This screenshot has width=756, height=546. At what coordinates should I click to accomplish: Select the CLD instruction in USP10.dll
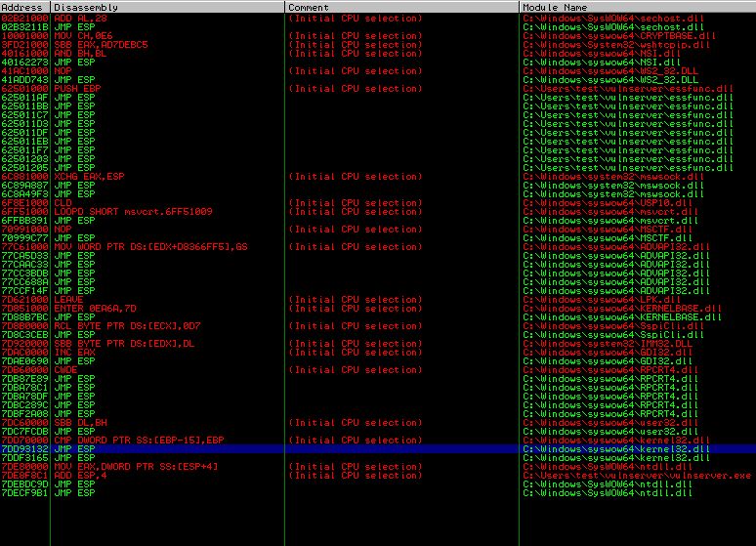tap(63, 203)
